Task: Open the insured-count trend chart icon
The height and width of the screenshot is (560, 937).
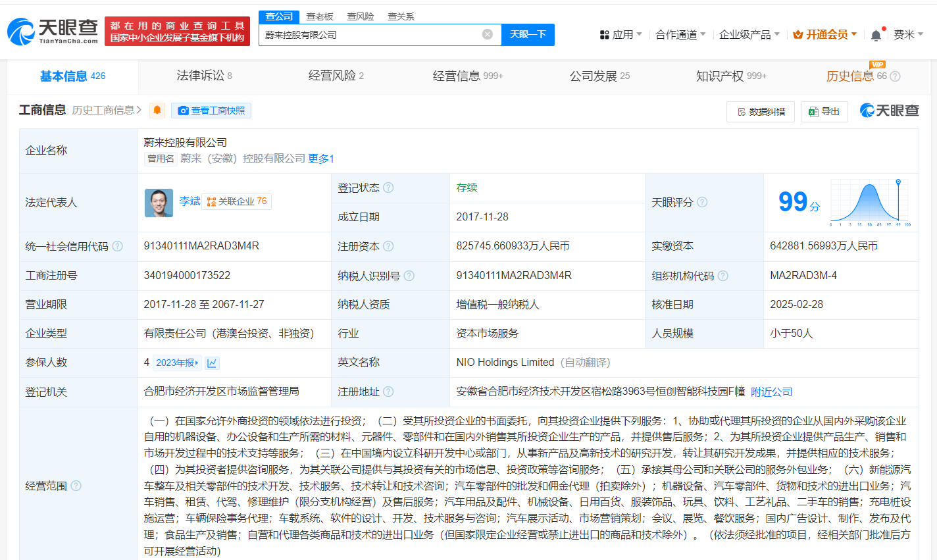Action: [x=212, y=363]
